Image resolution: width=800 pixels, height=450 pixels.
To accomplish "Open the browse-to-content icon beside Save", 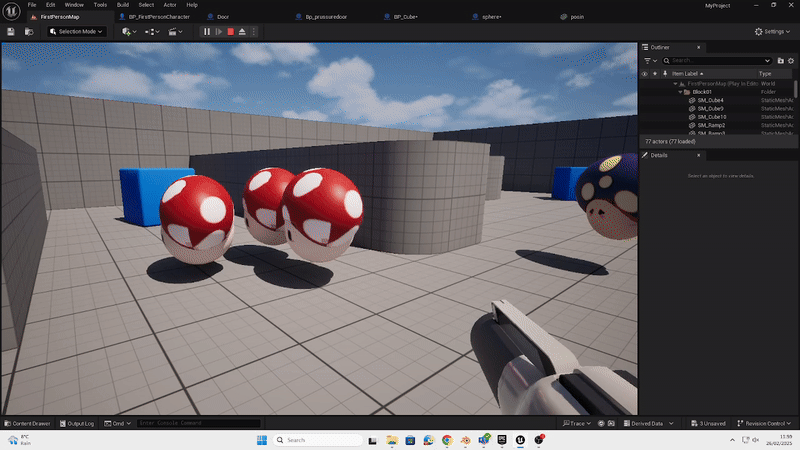I will coord(29,32).
